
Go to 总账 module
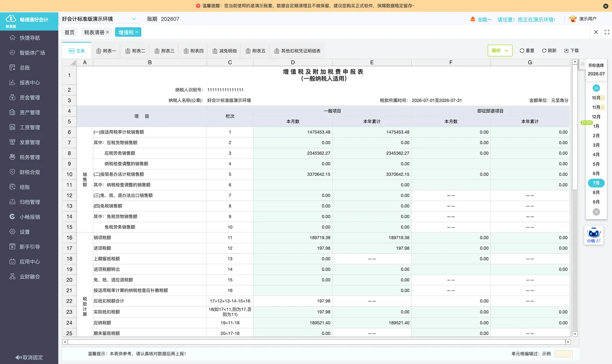(29, 68)
